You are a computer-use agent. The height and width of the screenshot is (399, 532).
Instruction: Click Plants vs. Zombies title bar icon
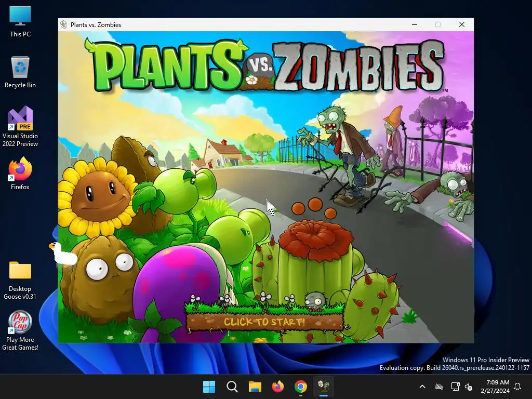click(x=63, y=24)
